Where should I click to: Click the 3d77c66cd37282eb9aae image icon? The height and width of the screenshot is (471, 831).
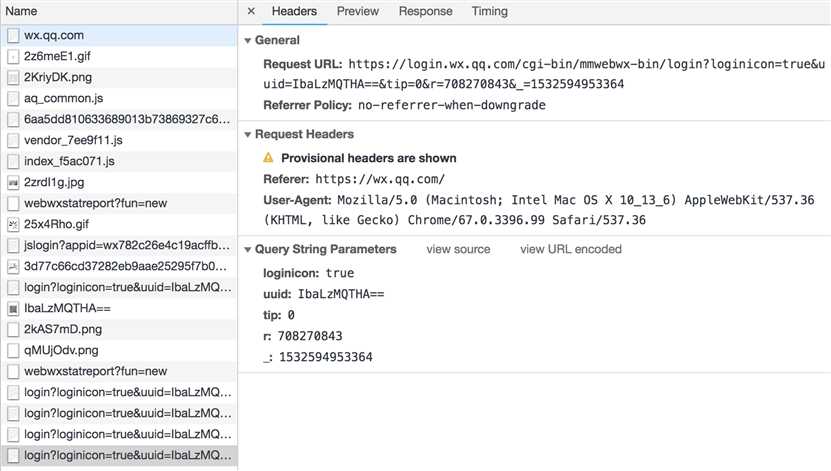point(13,266)
